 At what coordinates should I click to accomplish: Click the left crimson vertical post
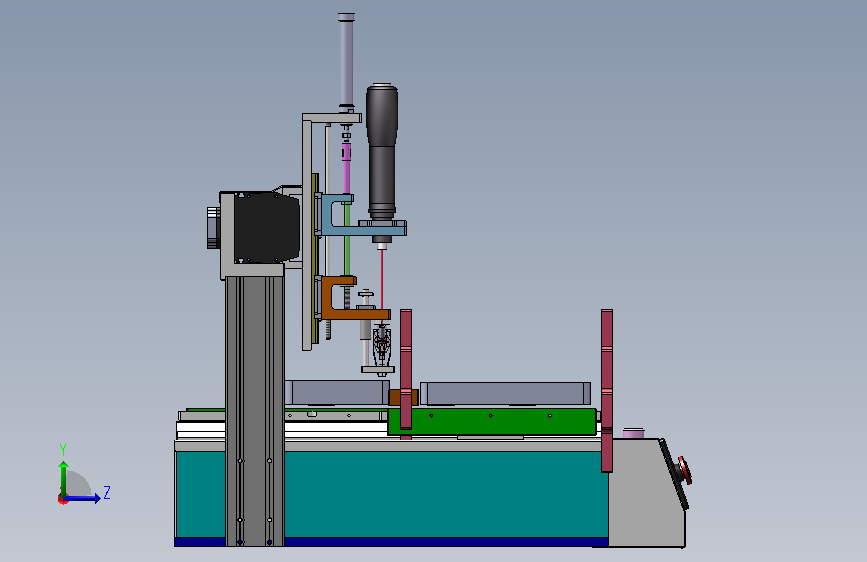pos(406,370)
